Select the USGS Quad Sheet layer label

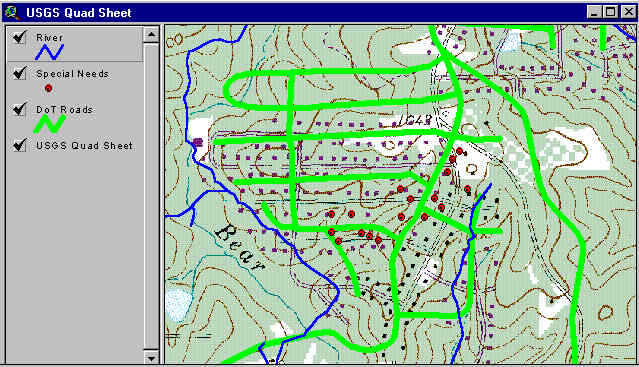click(84, 145)
